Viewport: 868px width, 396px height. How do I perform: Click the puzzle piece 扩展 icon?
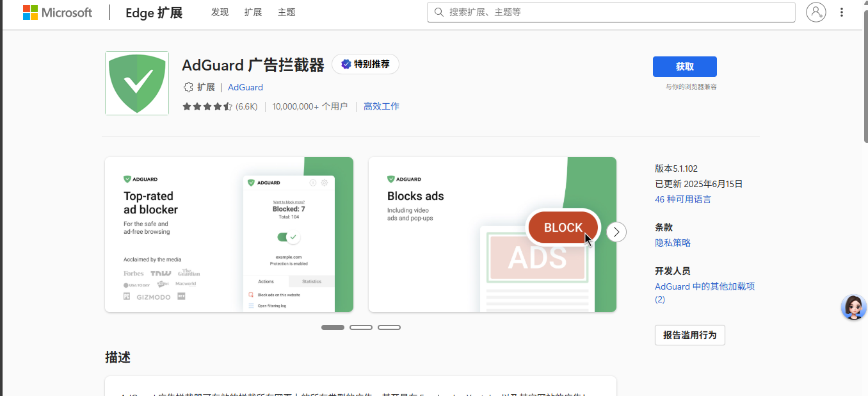(188, 87)
